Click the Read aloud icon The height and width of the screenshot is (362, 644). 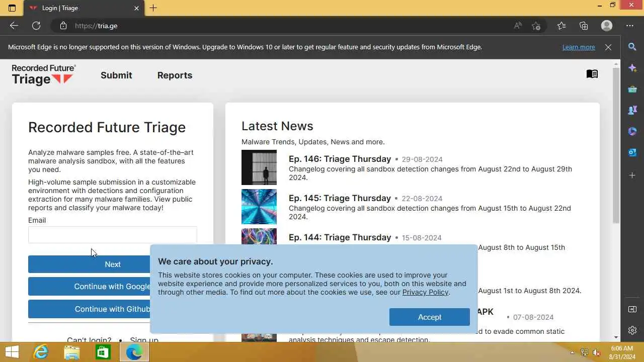(518, 26)
